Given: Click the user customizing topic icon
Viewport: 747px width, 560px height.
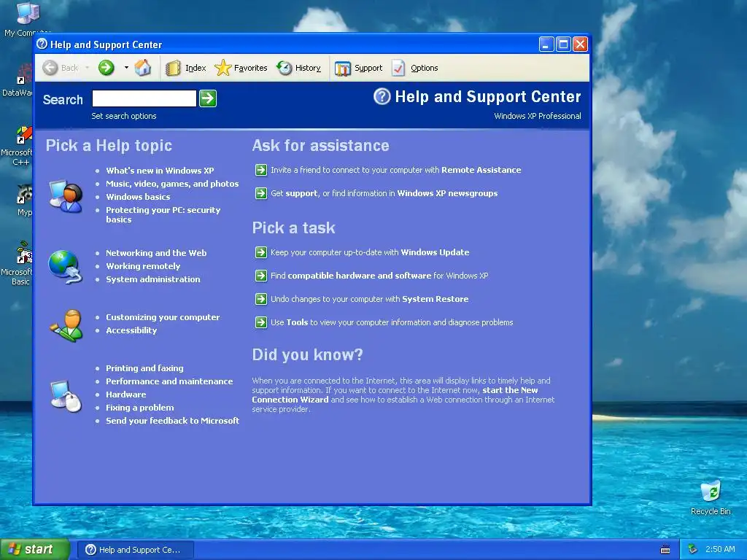Looking at the screenshot, I should click(x=66, y=326).
